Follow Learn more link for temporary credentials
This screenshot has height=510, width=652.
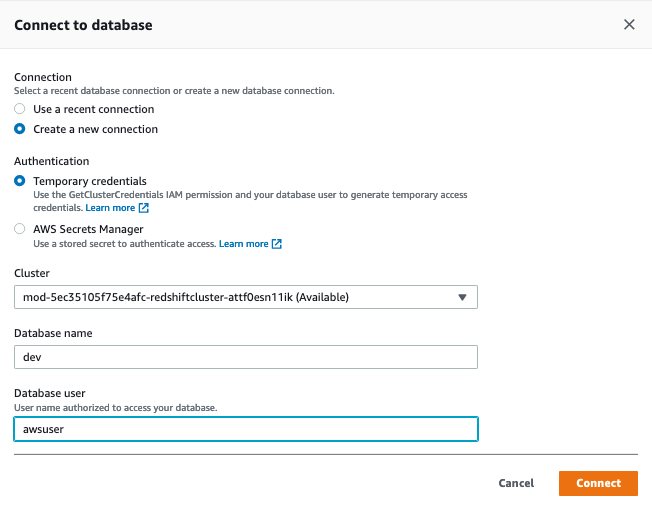tap(110, 208)
